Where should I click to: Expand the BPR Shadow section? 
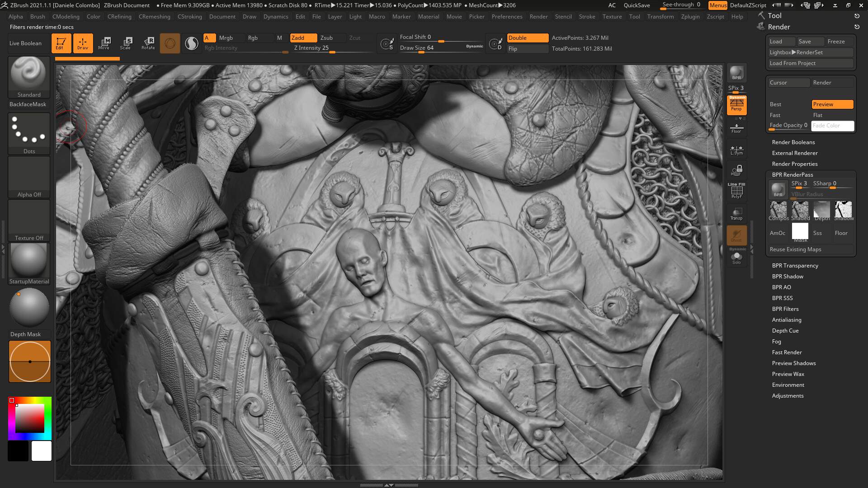(788, 277)
